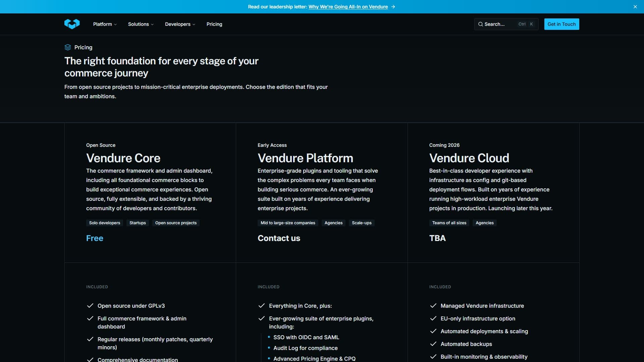
Task: Click the Vendure logo icon
Action: (x=72, y=24)
